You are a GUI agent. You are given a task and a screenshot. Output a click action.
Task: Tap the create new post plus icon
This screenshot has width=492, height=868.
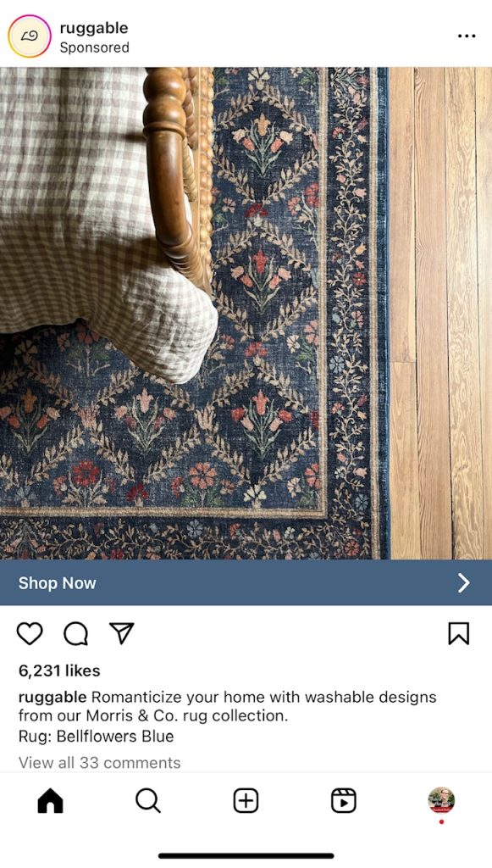point(246,800)
